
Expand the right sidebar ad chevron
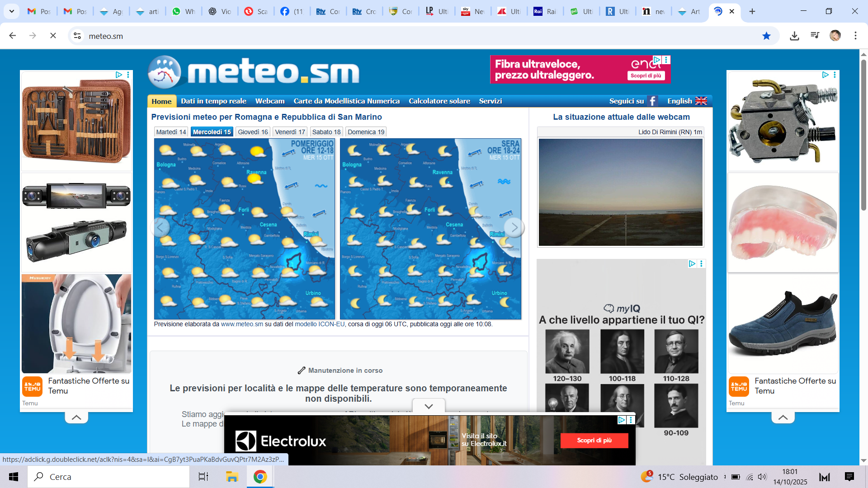783,418
